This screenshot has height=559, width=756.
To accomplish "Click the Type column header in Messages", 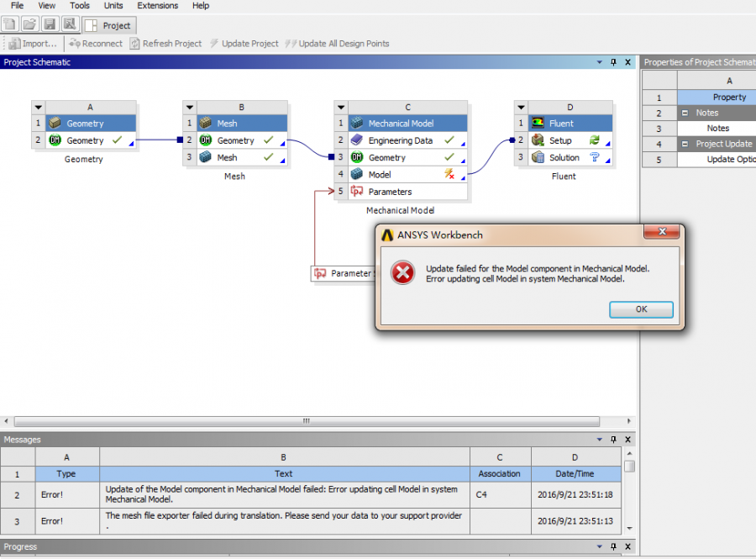I will coord(66,474).
